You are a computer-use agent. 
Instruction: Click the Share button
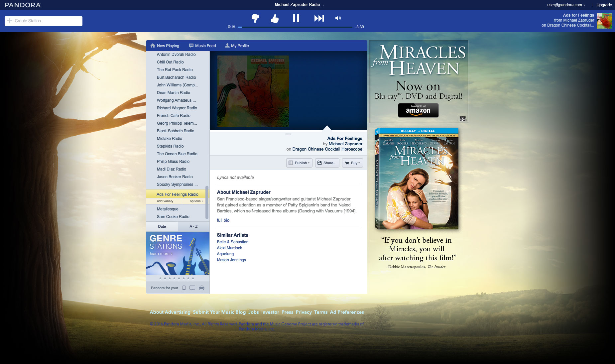click(x=327, y=163)
